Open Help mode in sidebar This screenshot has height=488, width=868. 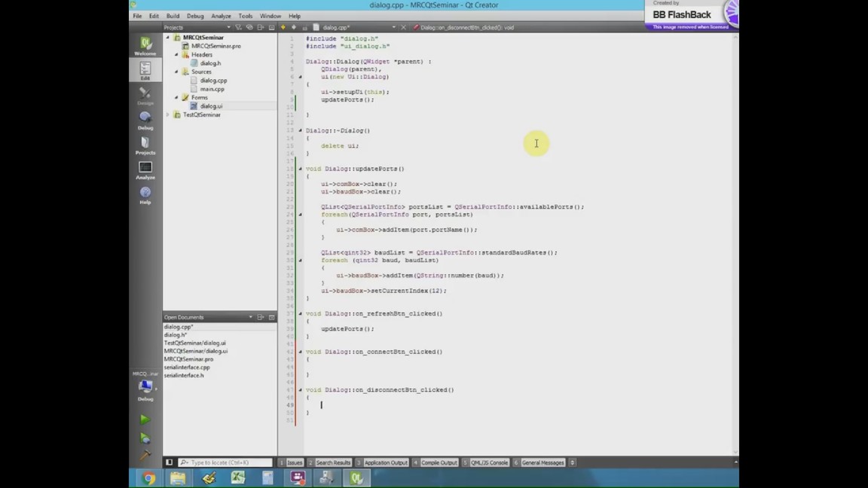pos(145,195)
